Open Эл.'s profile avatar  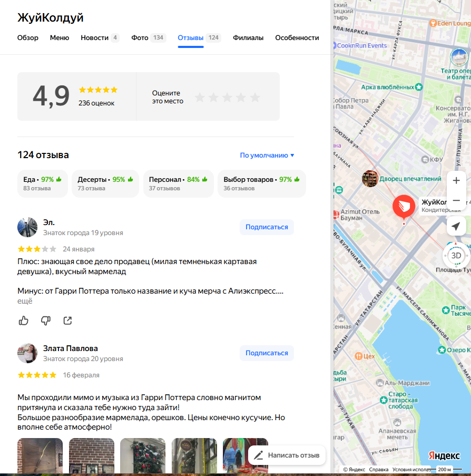point(27,227)
